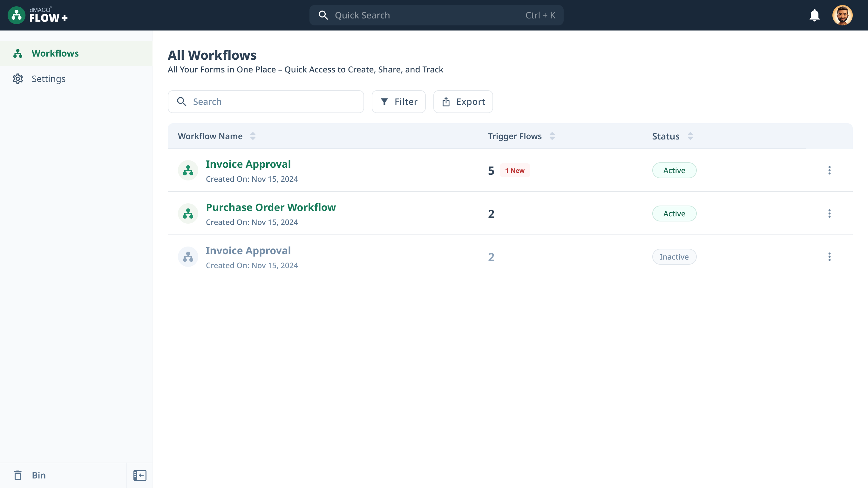Open kebab menu for inactive Invoice Approval

829,257
